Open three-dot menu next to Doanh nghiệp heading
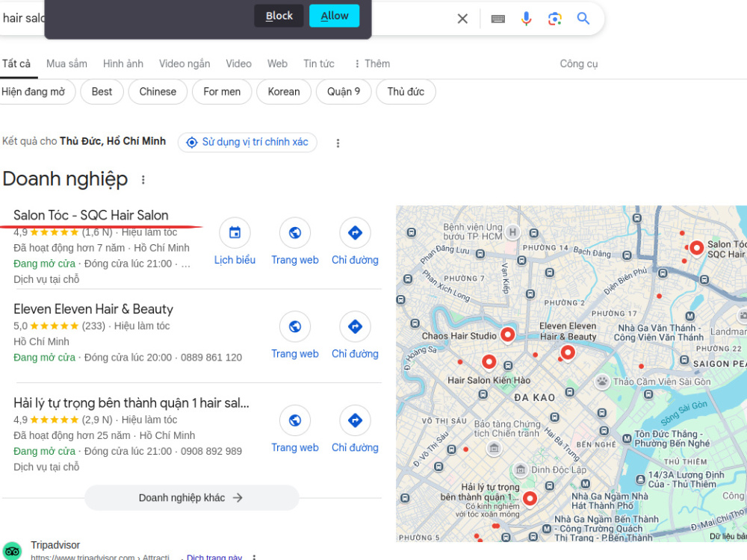This screenshot has width=747, height=560. 143,179
